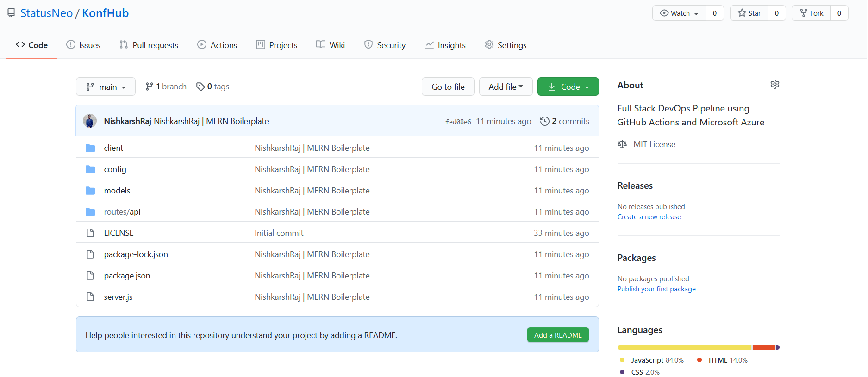Open the Pull requests tab
Viewport: 868px width, 377px height.
(149, 45)
